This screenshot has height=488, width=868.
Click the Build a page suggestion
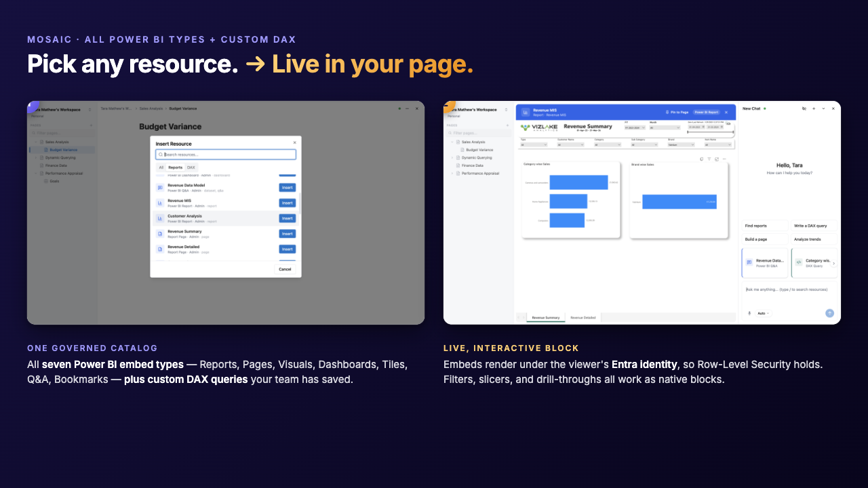pyautogui.click(x=764, y=239)
